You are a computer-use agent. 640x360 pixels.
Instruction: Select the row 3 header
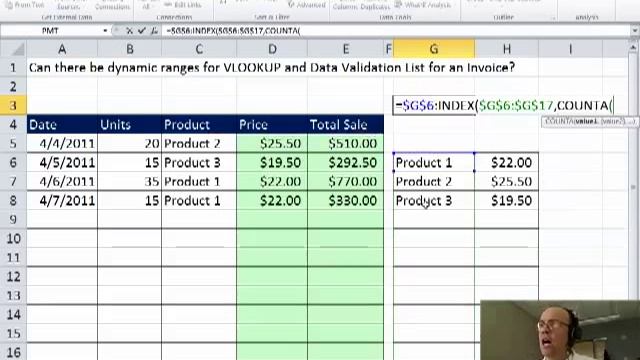(x=13, y=105)
